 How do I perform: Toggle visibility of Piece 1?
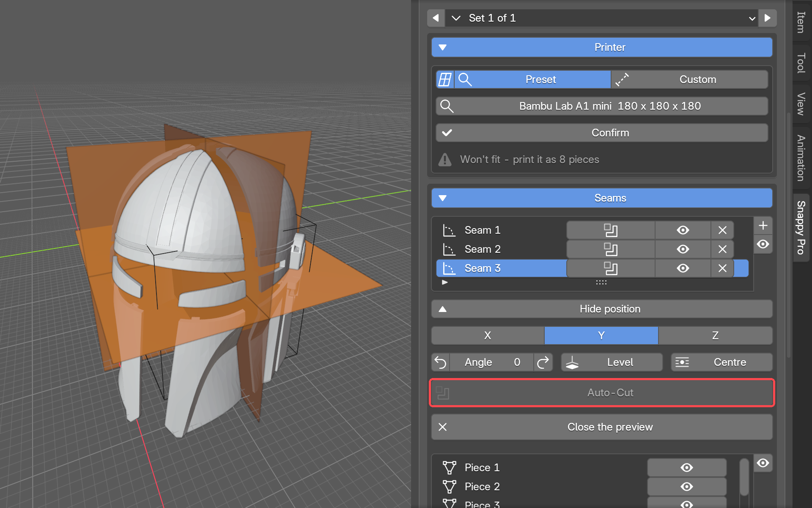(687, 467)
